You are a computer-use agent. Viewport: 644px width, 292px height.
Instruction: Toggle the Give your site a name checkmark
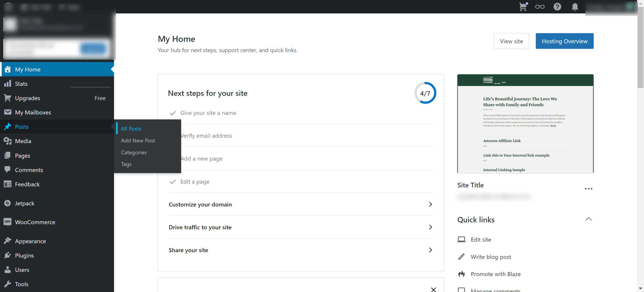point(173,113)
